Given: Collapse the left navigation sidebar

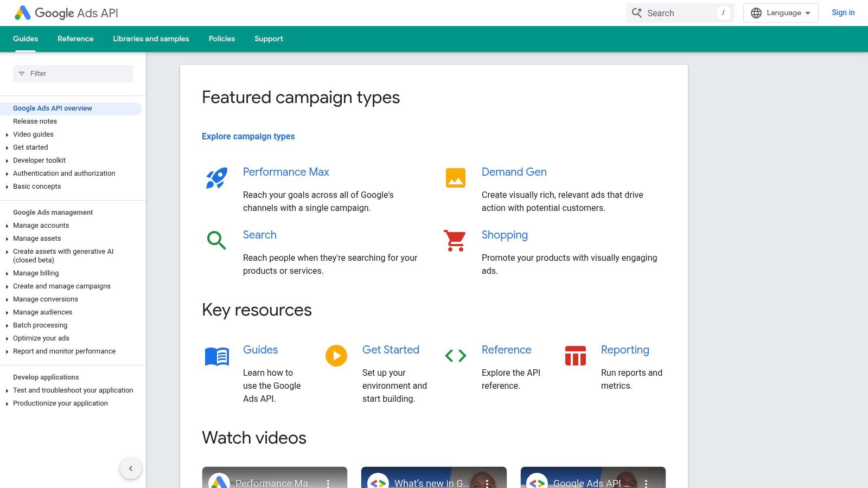Looking at the screenshot, I should coord(130,468).
